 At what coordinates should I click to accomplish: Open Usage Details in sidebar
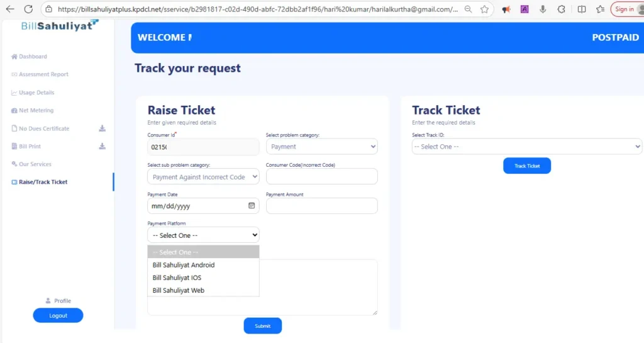[x=36, y=93]
